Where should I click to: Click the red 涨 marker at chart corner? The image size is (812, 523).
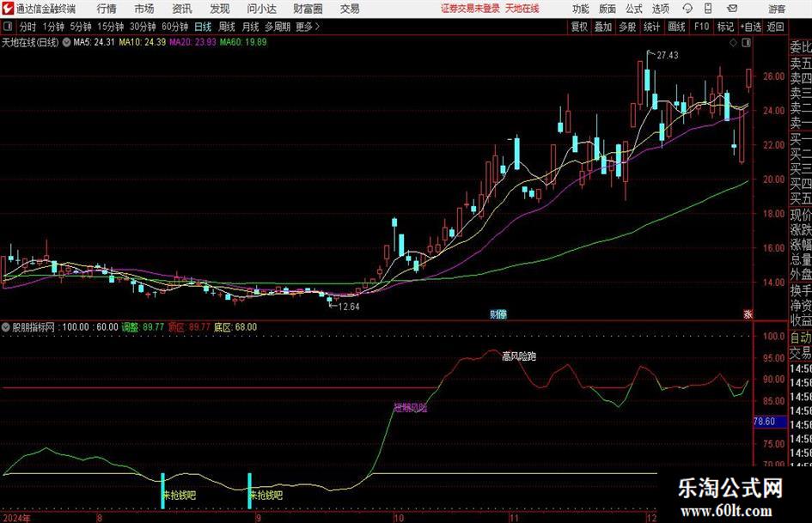[748, 313]
